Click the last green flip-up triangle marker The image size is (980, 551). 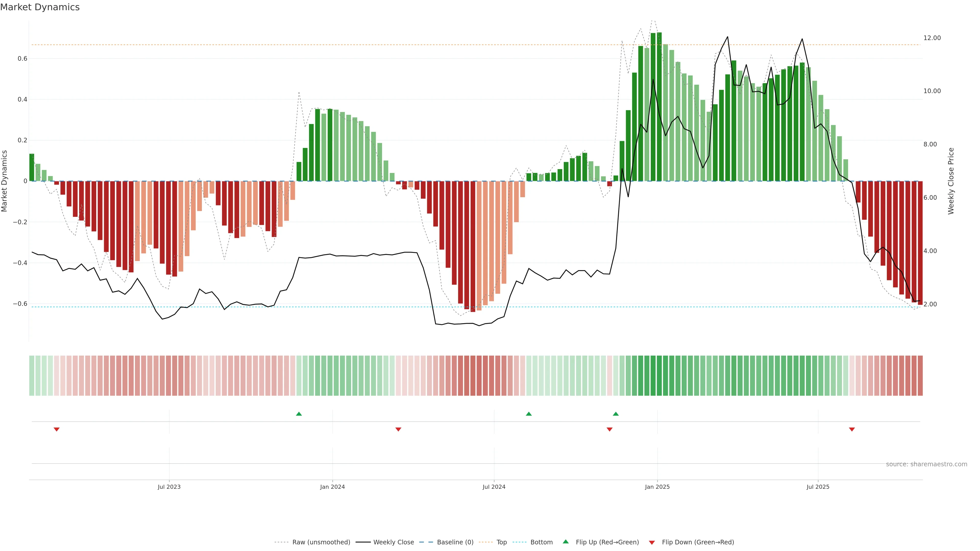616,414
